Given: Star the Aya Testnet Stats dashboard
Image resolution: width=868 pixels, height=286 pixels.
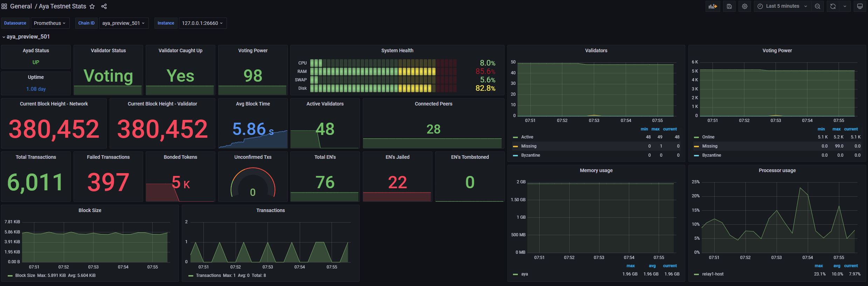Looking at the screenshot, I should point(92,6).
